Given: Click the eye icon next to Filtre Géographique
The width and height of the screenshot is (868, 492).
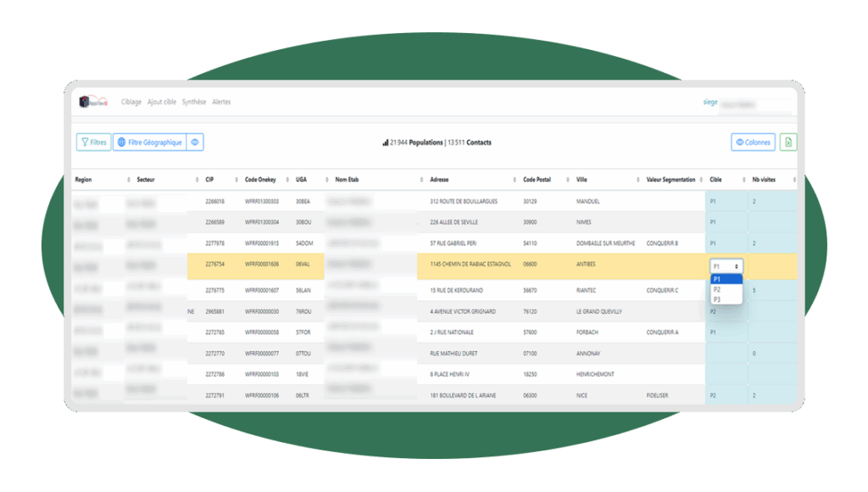Looking at the screenshot, I should click(195, 143).
